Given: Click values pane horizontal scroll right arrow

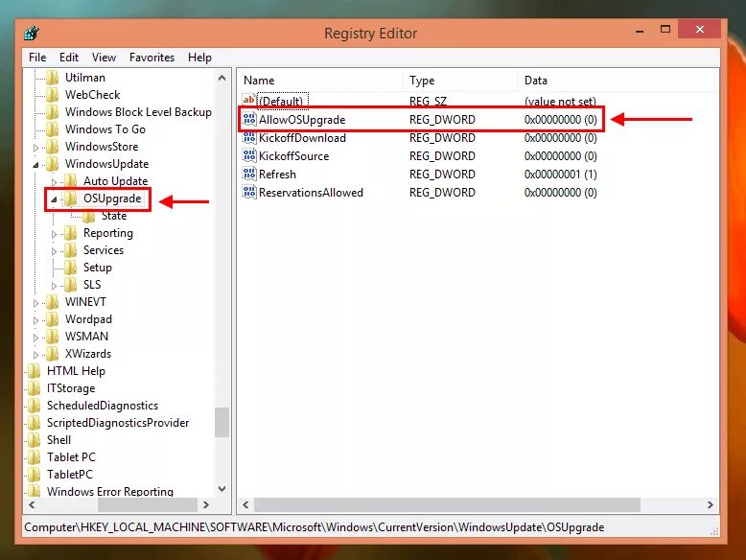Looking at the screenshot, I should (710, 504).
